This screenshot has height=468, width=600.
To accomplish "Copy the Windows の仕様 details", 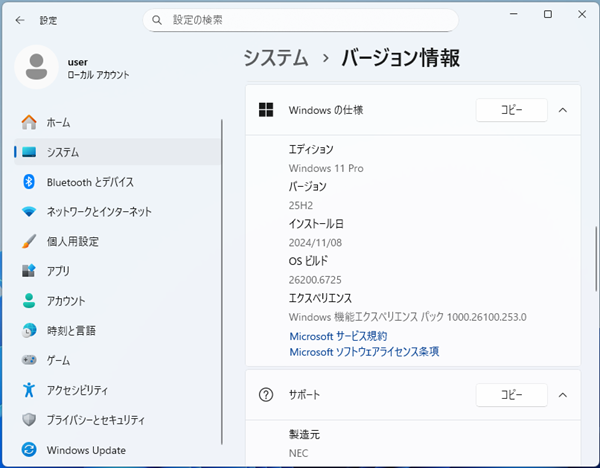I will (x=512, y=110).
